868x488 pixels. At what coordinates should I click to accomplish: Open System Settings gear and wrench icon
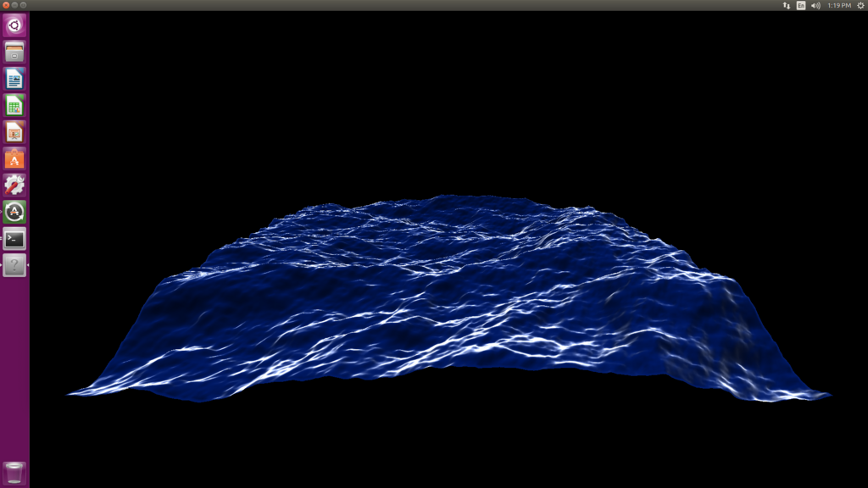point(14,186)
